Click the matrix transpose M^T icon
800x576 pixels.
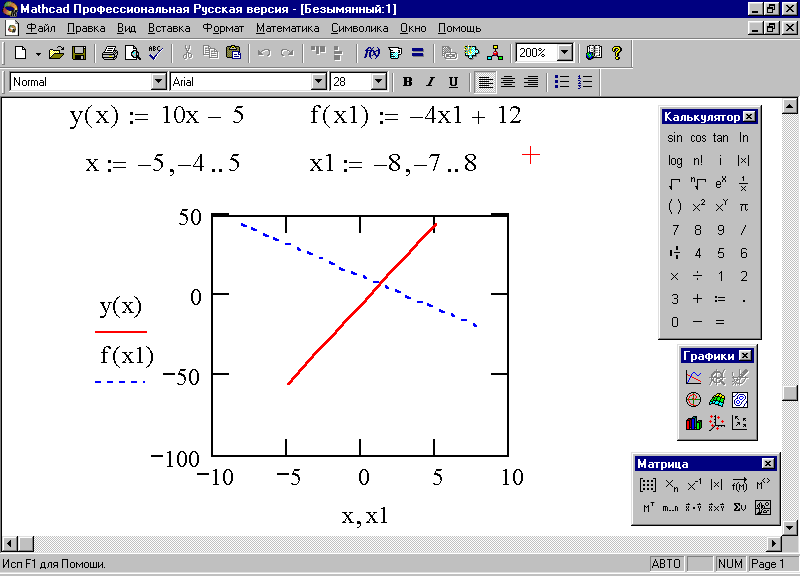pyautogui.click(x=647, y=508)
